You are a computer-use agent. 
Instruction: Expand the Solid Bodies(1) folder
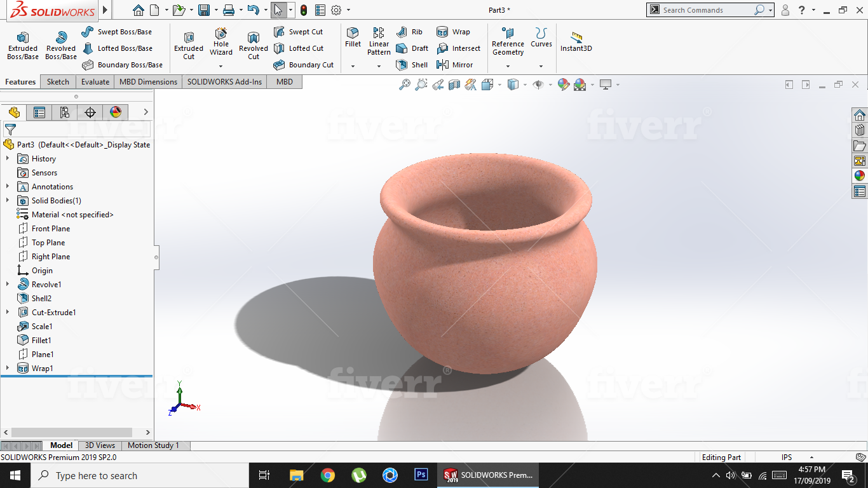click(8, 201)
